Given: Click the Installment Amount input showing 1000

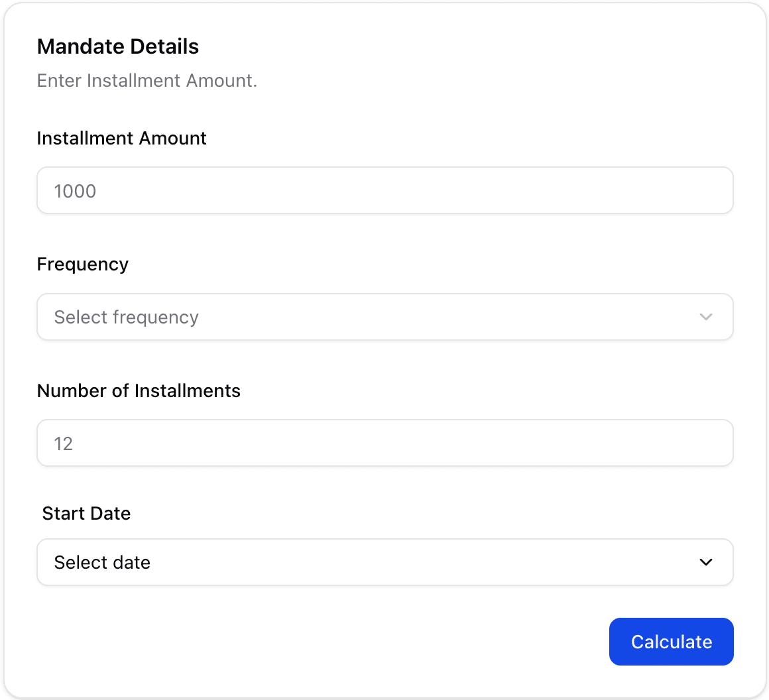Looking at the screenshot, I should [384, 190].
